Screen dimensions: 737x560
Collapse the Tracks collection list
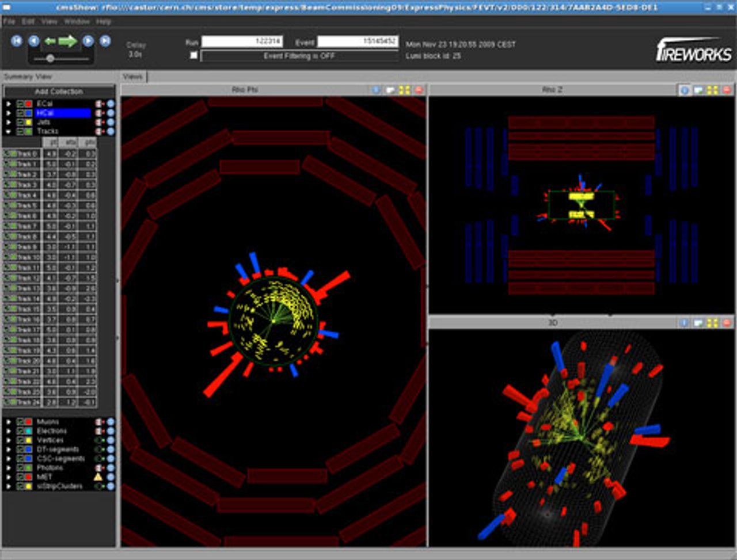coord(9,131)
